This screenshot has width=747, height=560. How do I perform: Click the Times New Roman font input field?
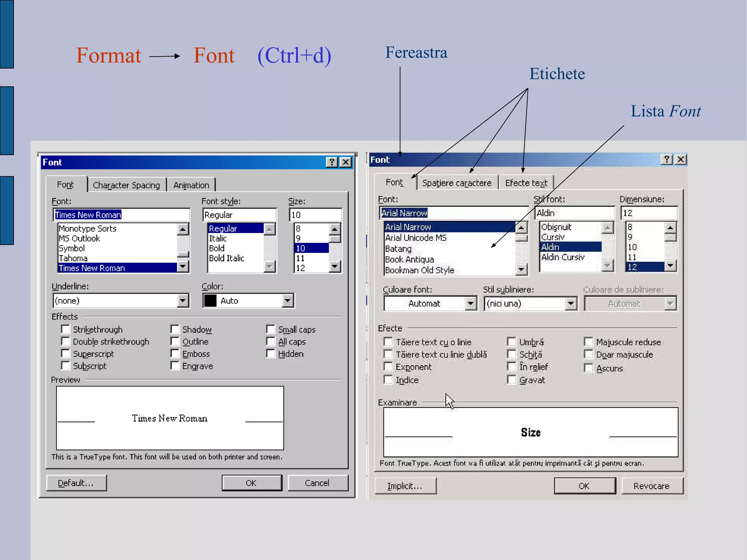pyautogui.click(x=121, y=215)
